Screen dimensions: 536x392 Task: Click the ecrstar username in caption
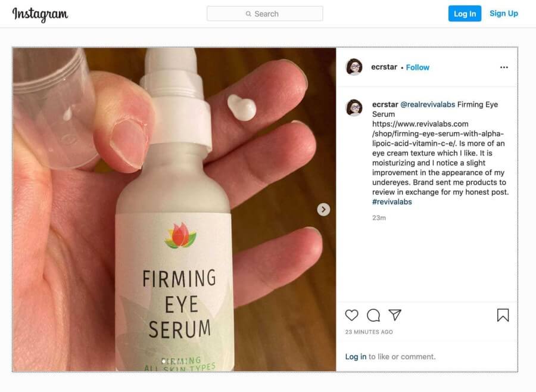click(385, 104)
